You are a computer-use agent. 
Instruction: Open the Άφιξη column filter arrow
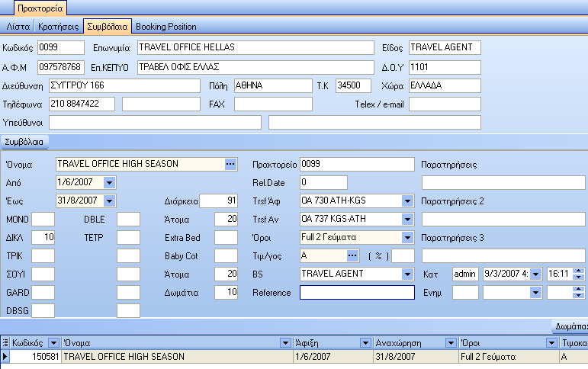tap(365, 343)
